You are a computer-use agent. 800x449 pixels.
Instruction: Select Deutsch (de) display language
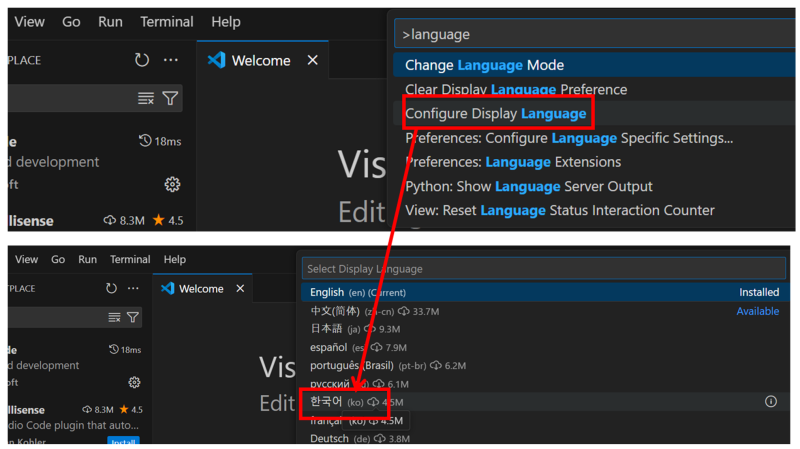coord(545,438)
